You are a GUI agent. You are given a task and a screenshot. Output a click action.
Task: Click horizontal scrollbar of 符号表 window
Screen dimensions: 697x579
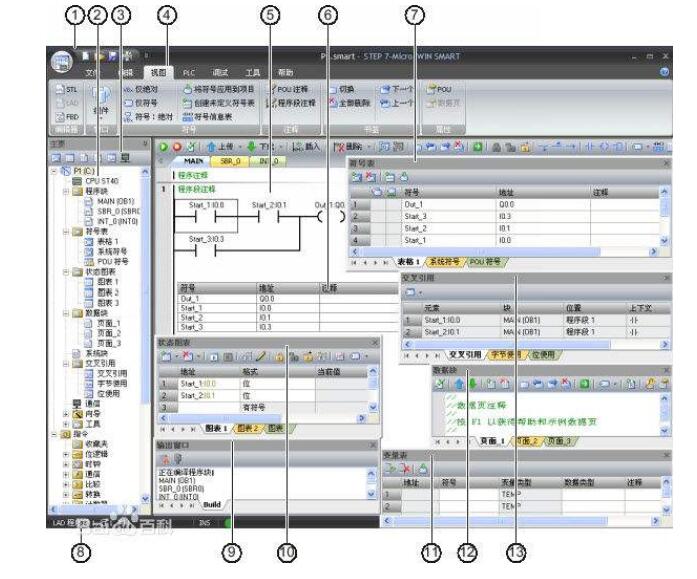(x=504, y=252)
